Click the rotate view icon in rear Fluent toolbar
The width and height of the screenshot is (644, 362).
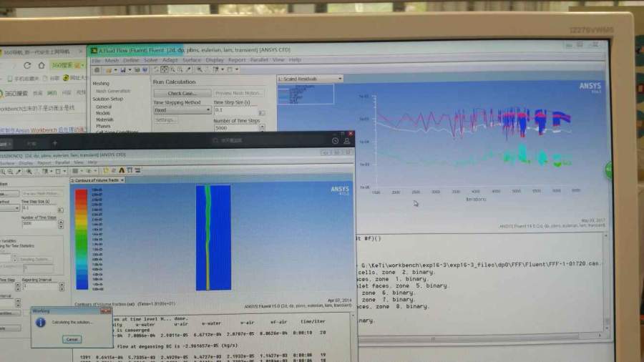(x=156, y=70)
